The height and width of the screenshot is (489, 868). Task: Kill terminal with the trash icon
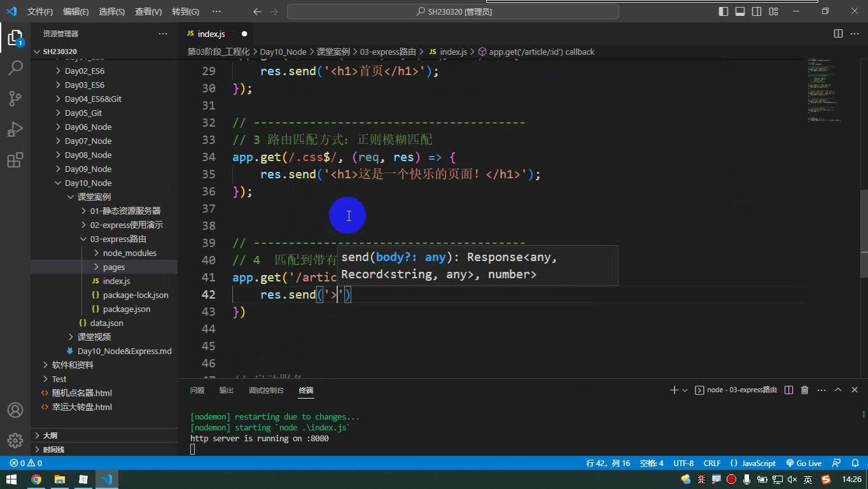pos(804,390)
